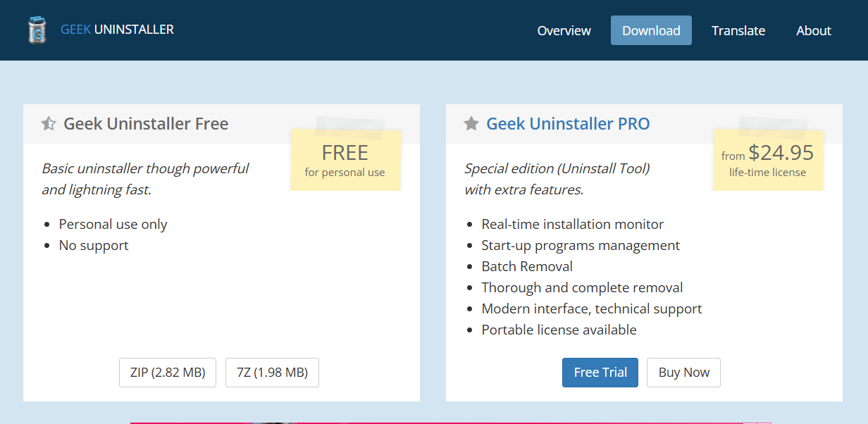This screenshot has height=424, width=868.
Task: Click the half-star icon beside Geek Uninstaller Free
Action: tap(49, 124)
